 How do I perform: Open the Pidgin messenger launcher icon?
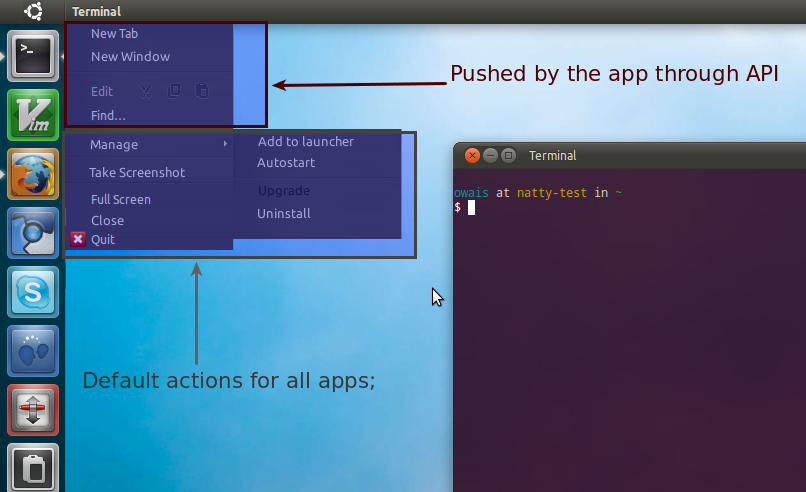pos(33,351)
